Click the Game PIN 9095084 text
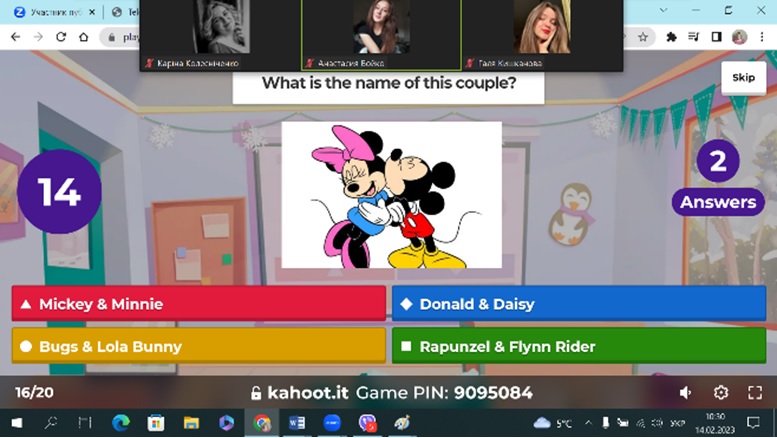The height and width of the screenshot is (438, 777). click(444, 393)
